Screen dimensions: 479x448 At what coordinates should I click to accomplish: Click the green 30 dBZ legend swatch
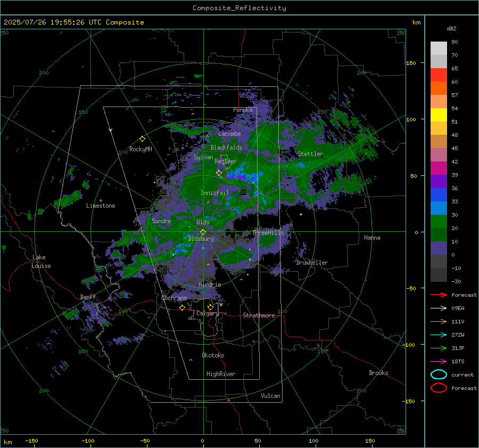(439, 221)
